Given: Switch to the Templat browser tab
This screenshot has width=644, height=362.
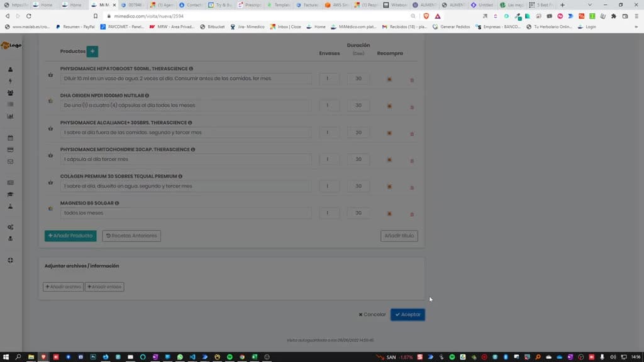Looking at the screenshot, I should [279, 5].
